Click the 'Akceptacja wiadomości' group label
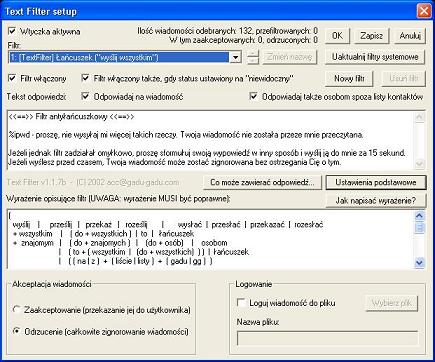The image size is (435, 362). click(52, 284)
